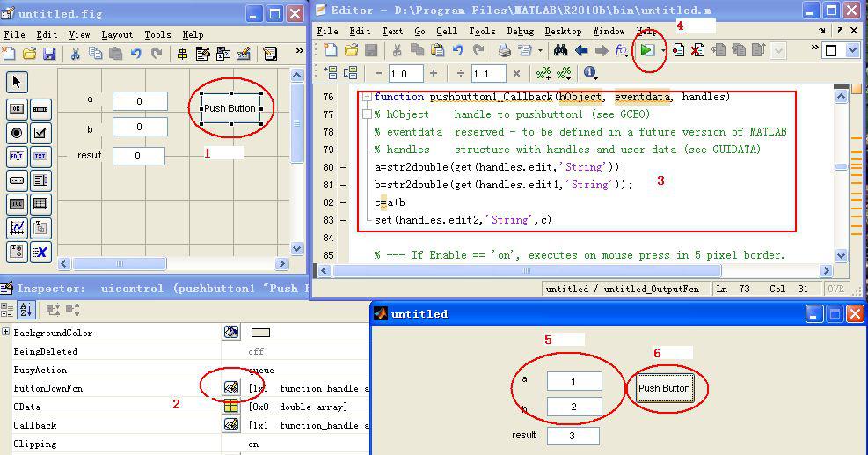Open Debug menu in Editor

(x=521, y=32)
